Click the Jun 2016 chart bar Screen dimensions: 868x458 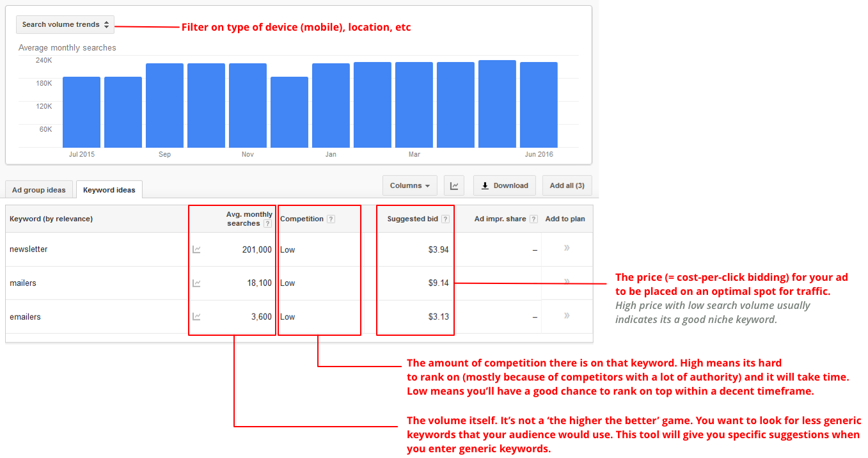[x=539, y=105]
